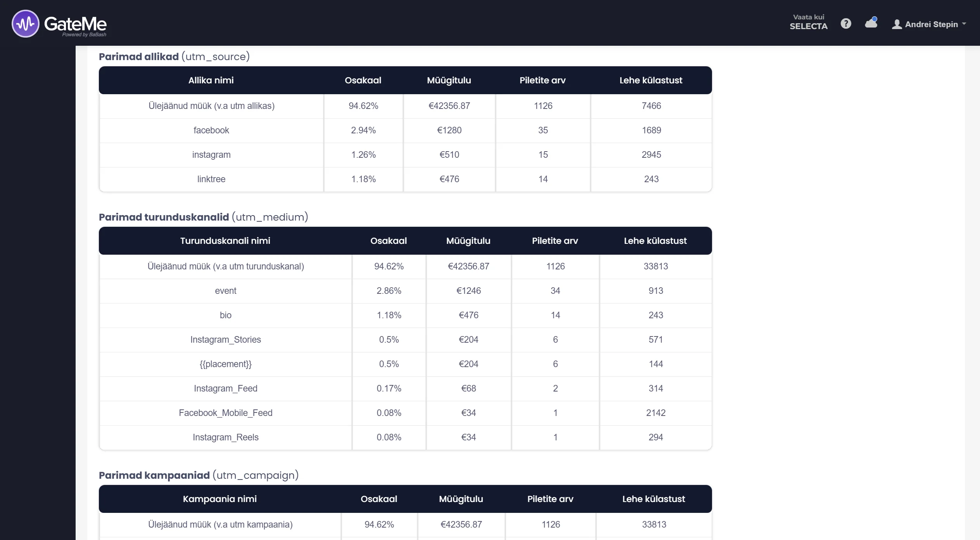
Task: Sort by Allika nimi column header
Action: coord(211,80)
